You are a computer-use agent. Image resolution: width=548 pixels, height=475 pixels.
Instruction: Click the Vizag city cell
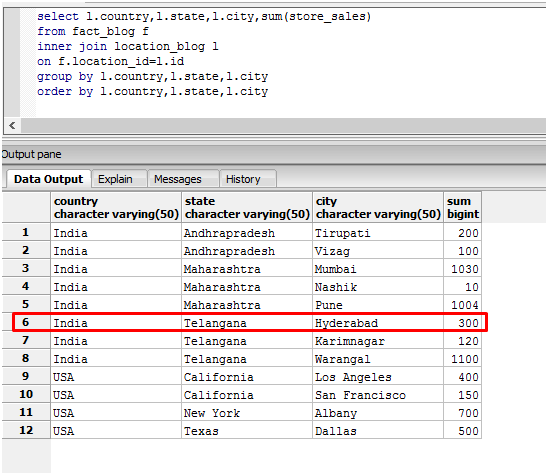tap(378, 250)
